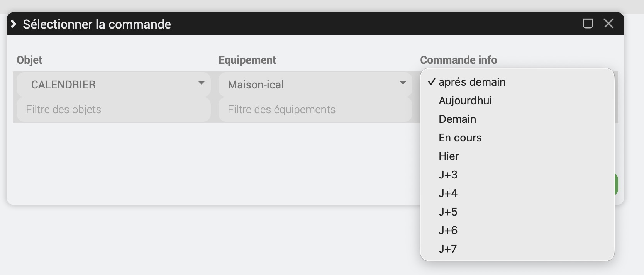The width and height of the screenshot is (644, 275).
Task: Select the 'aprés demain' option
Action: tap(472, 82)
